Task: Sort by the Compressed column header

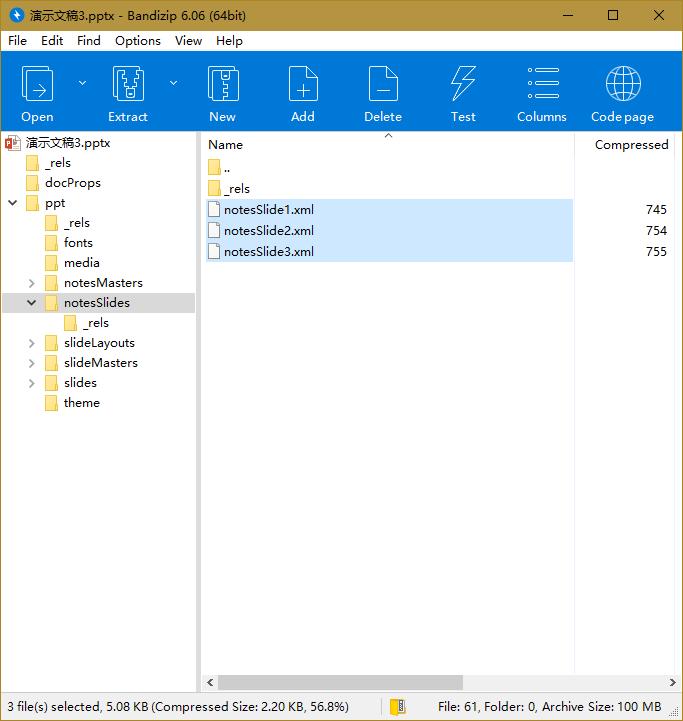Action: (x=630, y=145)
